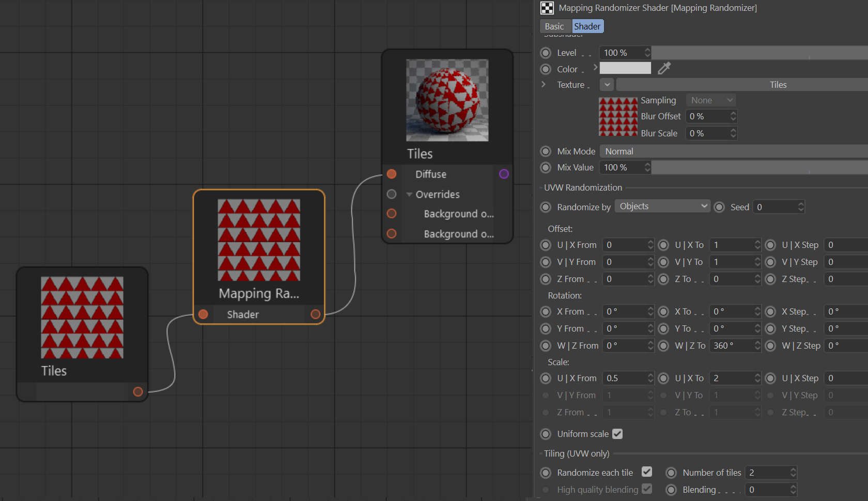This screenshot has width=868, height=501.
Task: Open the Randomize by Objects dropdown
Action: pos(663,206)
